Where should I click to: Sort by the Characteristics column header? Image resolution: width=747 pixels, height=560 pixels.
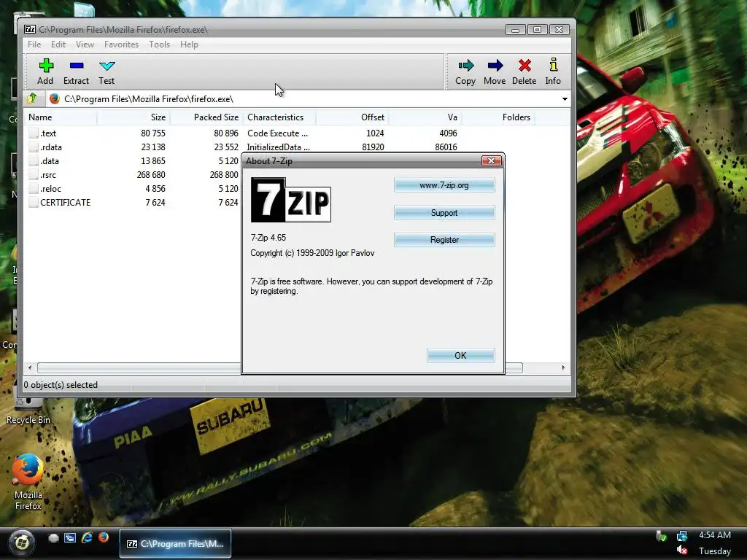click(x=279, y=117)
